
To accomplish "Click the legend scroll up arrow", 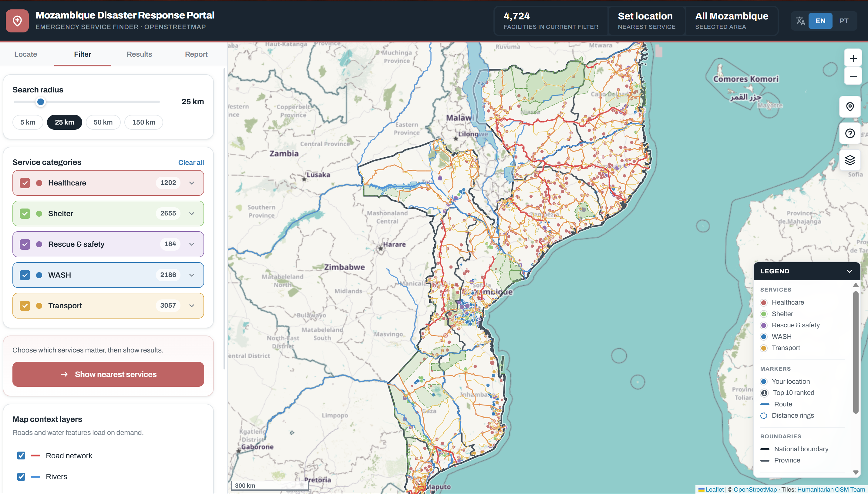I will click(856, 286).
